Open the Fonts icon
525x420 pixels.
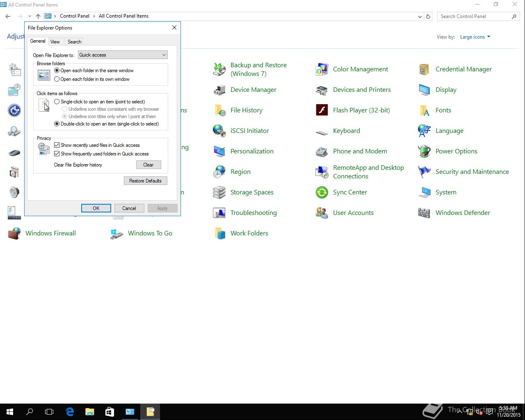425,110
